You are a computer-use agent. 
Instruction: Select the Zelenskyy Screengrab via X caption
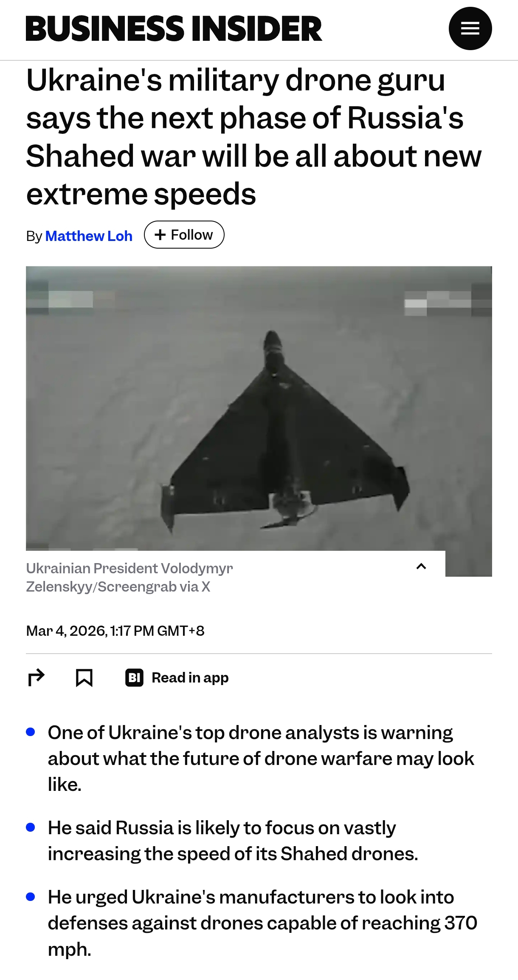[129, 577]
